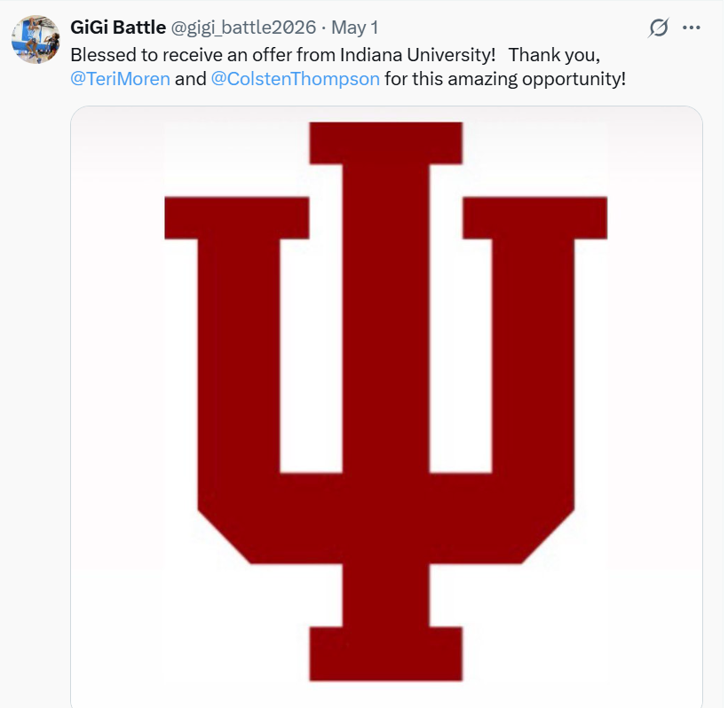
Task: Click the @gigi_battle2026 handle
Action: coord(243,28)
